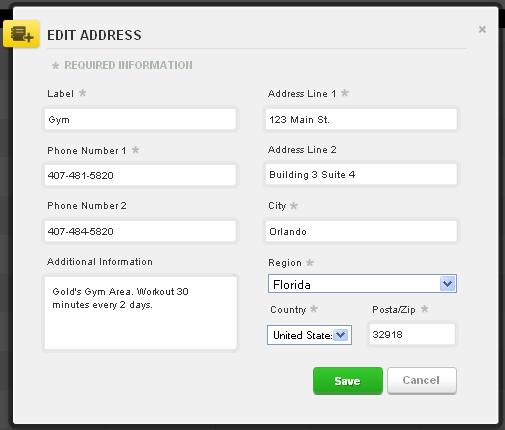
Task: Click the Edit Address heading text
Action: click(x=94, y=35)
